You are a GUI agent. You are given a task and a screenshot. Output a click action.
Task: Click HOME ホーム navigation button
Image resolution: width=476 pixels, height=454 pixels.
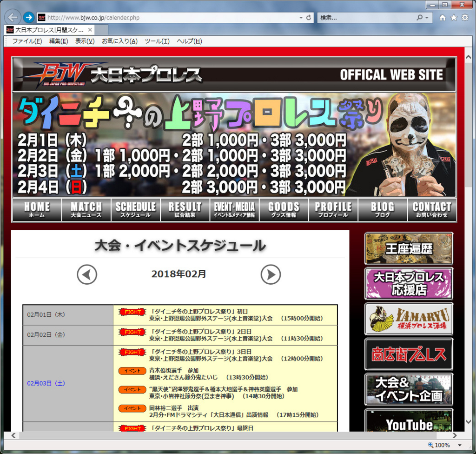37,210
